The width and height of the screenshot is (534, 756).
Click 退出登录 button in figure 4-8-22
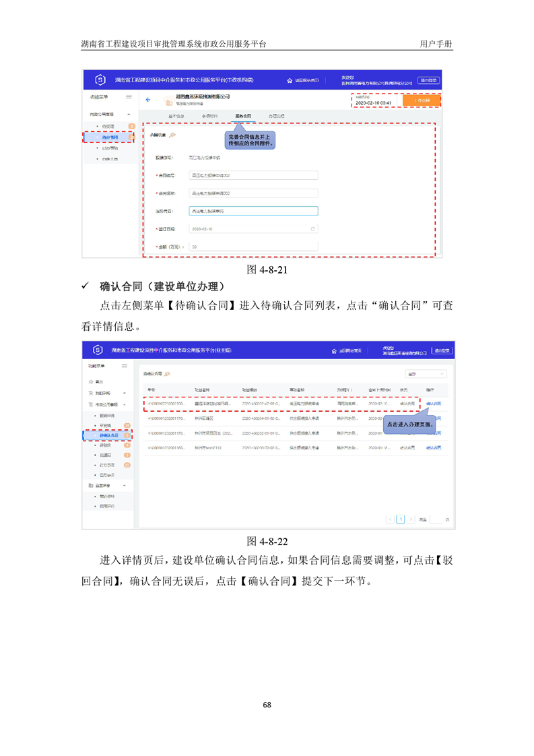(442, 350)
